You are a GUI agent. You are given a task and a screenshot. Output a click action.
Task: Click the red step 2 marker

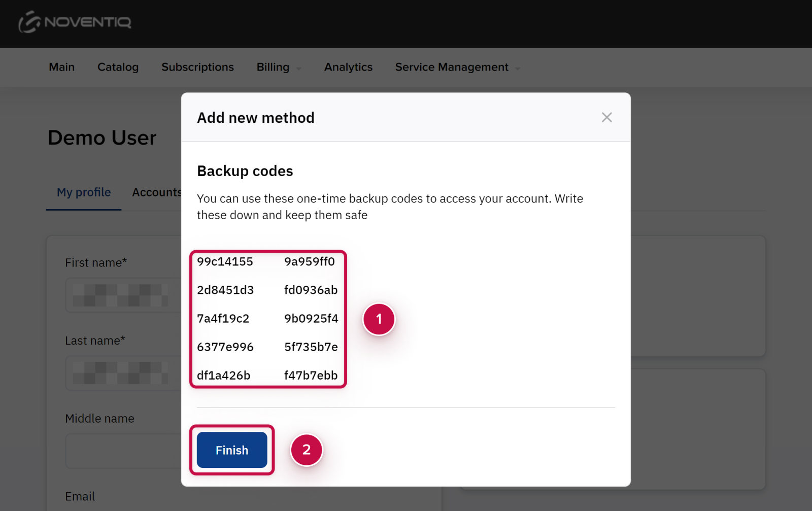[307, 450]
